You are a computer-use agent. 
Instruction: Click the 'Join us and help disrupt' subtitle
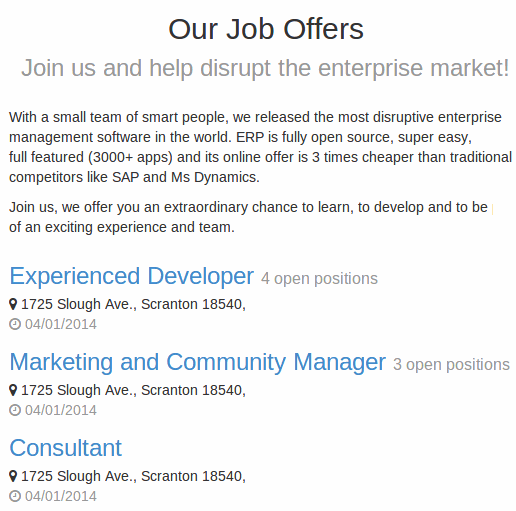coord(265,68)
